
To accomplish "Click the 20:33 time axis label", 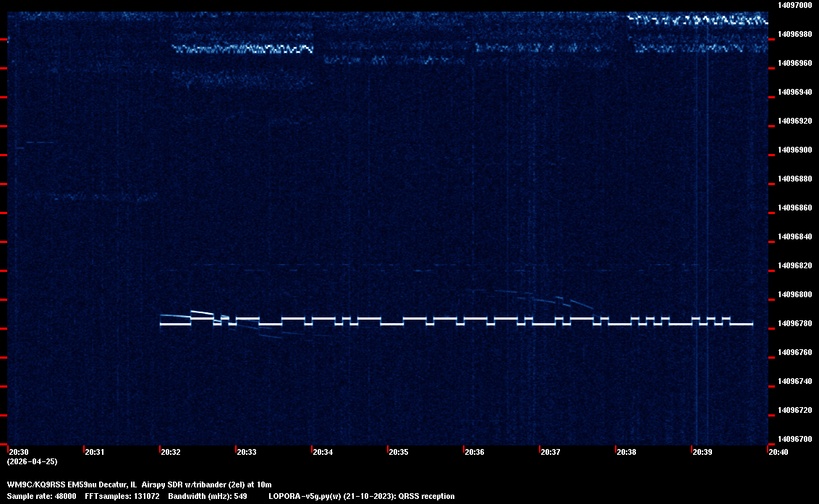I will pos(247,452).
